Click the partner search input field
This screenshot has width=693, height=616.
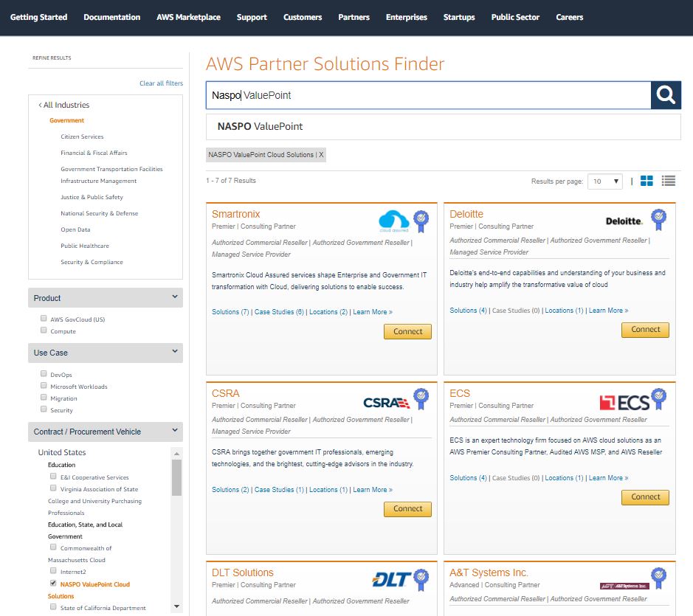(x=428, y=95)
